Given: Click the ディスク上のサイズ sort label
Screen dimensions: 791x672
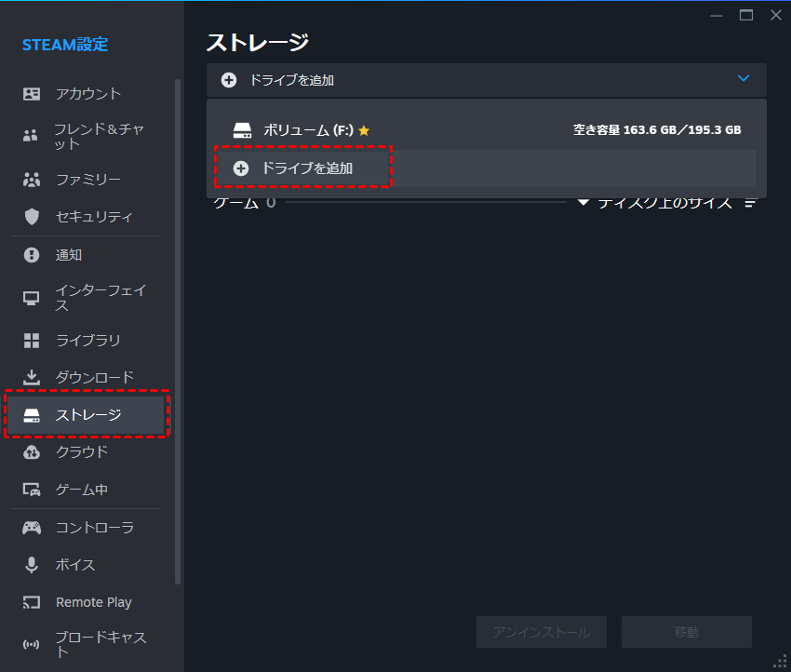Looking at the screenshot, I should pyautogui.click(x=664, y=203).
